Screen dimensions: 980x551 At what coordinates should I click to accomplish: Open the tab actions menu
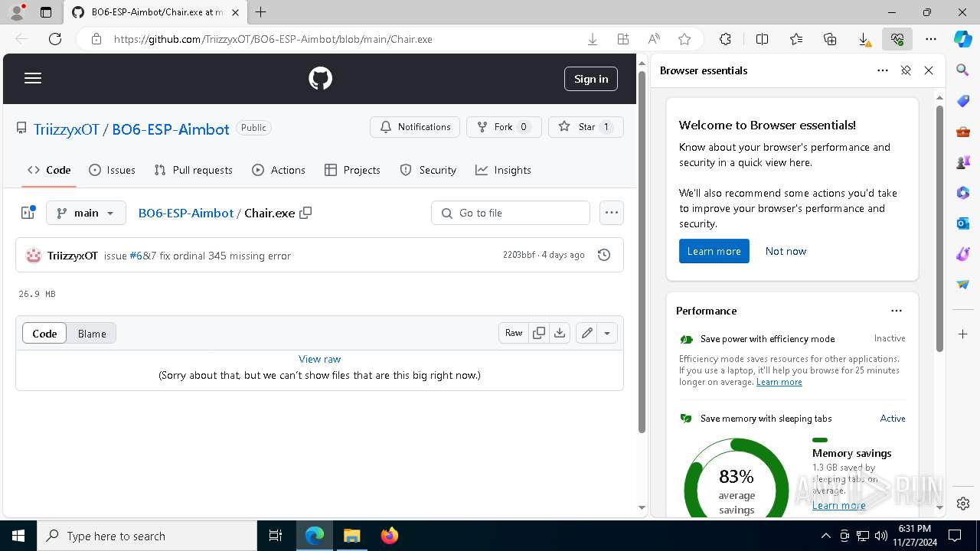pos(45,12)
